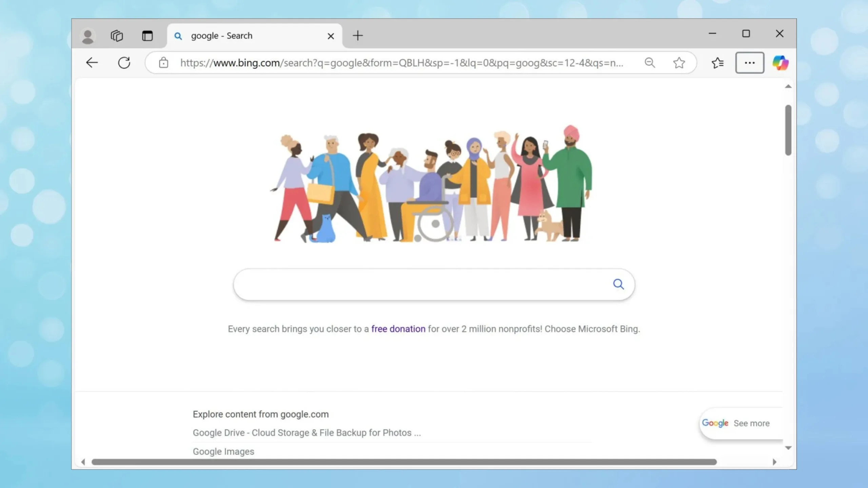Click the horizontal scrollbar left arrow
This screenshot has width=868, height=488.
(83, 462)
